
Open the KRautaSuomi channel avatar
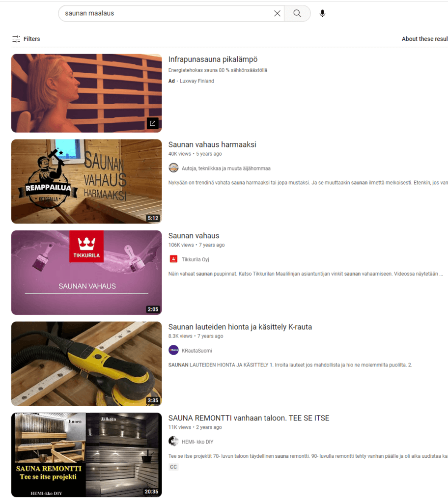[173, 350]
